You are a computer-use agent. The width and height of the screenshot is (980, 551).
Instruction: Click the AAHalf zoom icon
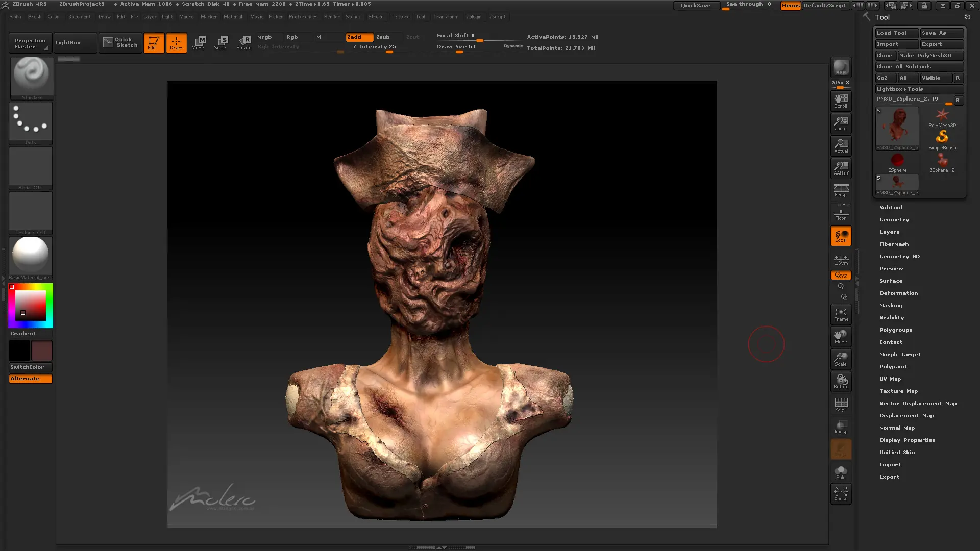coord(841,168)
